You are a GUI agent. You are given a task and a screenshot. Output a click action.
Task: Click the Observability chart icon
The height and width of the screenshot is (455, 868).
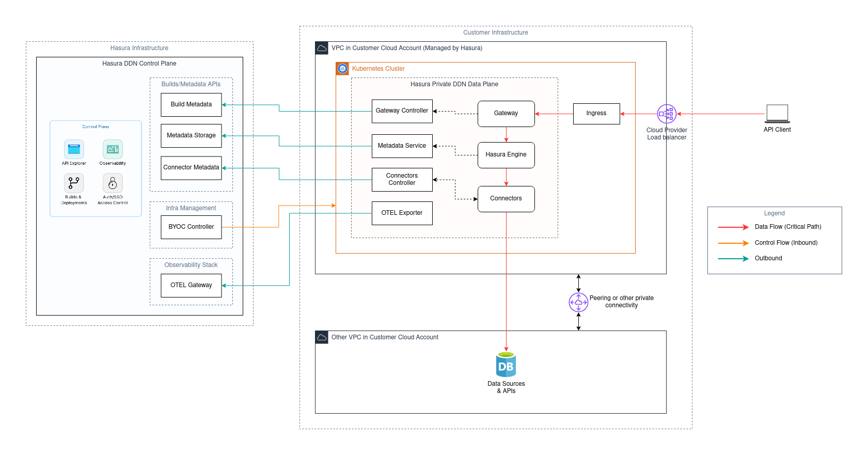click(x=113, y=149)
